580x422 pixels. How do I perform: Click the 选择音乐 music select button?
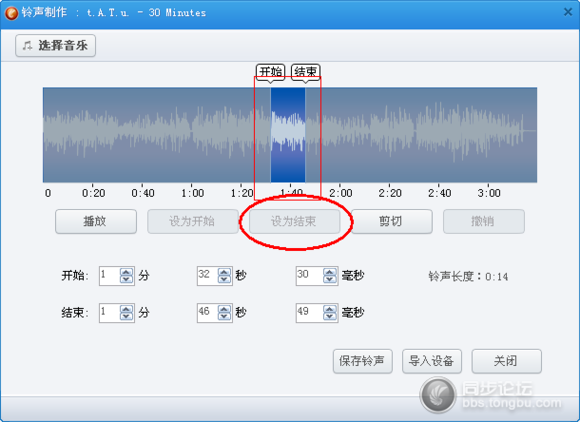tap(55, 45)
